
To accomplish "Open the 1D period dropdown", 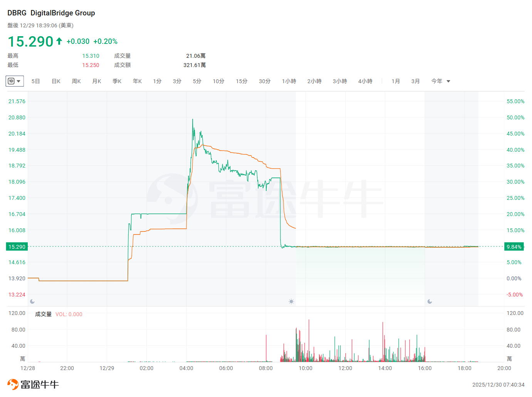I will click(15, 81).
